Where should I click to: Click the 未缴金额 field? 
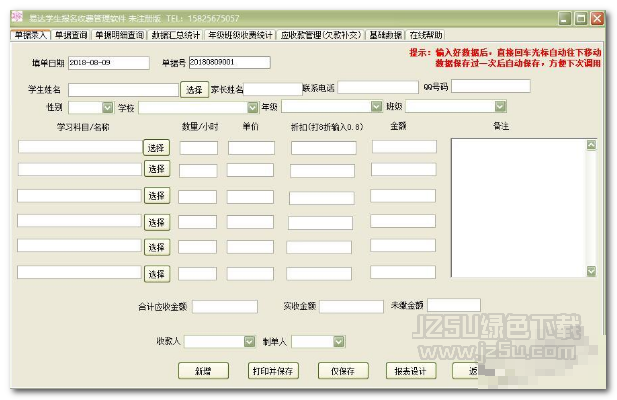[x=454, y=305]
